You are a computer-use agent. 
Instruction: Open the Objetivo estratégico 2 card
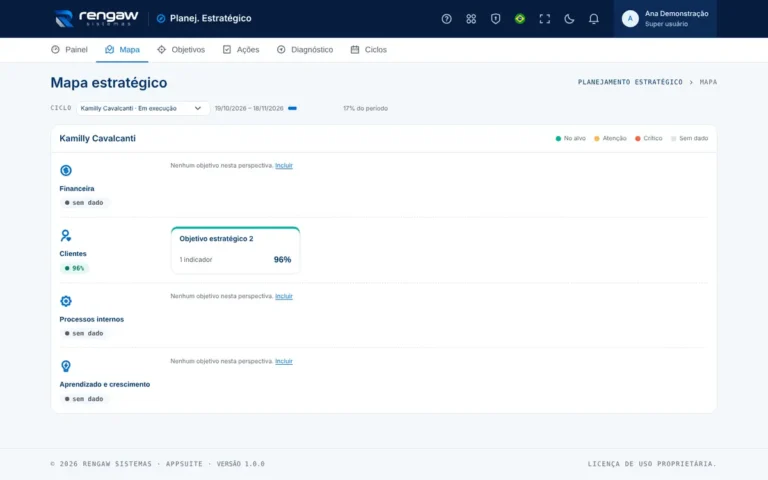coord(236,250)
